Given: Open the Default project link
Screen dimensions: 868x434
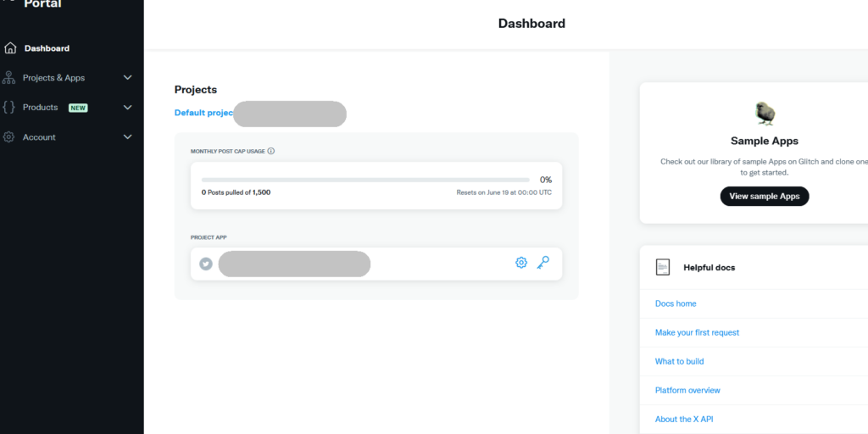Looking at the screenshot, I should (203, 113).
